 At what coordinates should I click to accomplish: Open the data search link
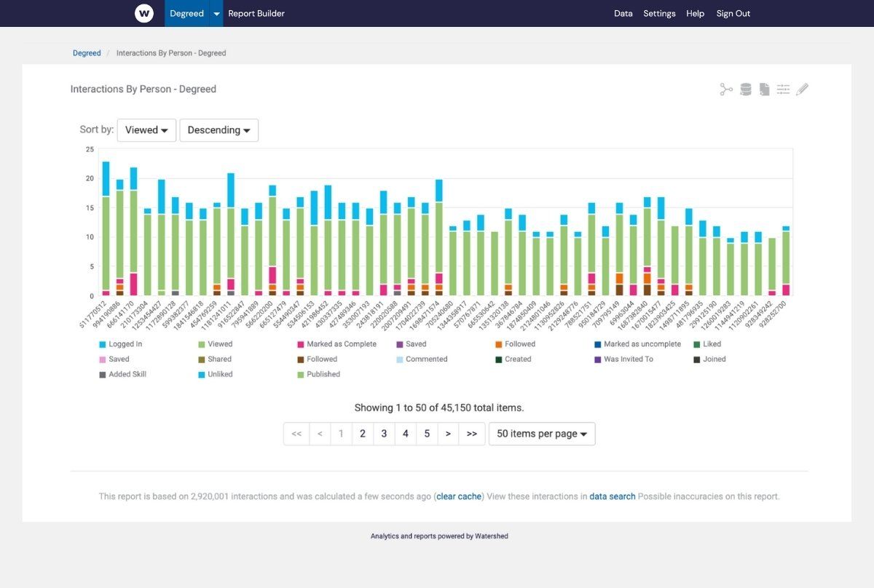612,496
